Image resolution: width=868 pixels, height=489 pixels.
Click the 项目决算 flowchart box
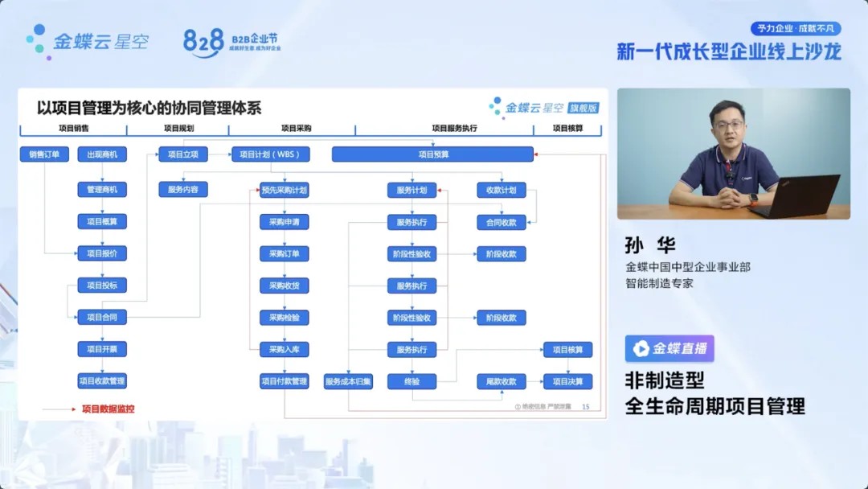coord(568,381)
